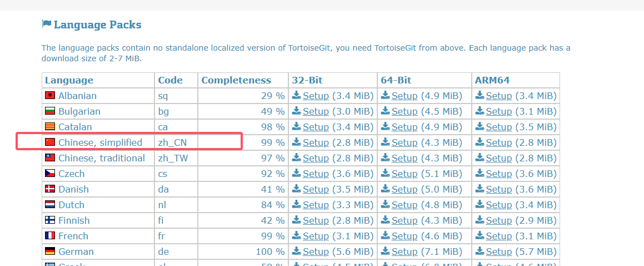Download German ARM64 Setup link
This screenshot has height=266, width=644.
(x=499, y=252)
